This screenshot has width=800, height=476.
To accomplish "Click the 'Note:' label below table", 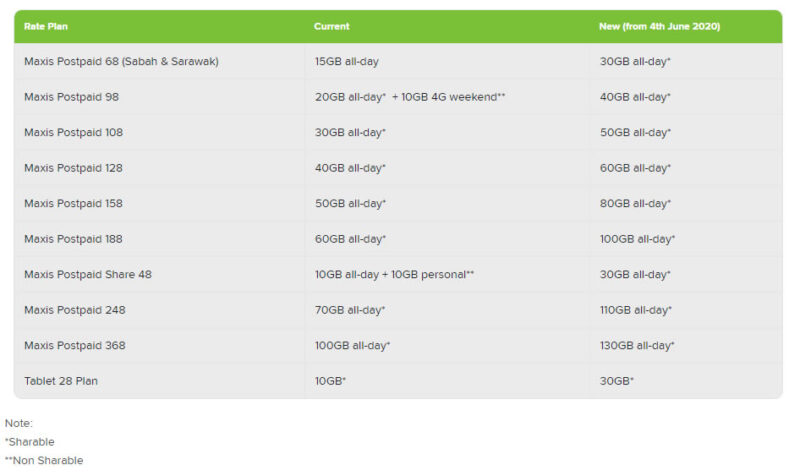I will 18,423.
